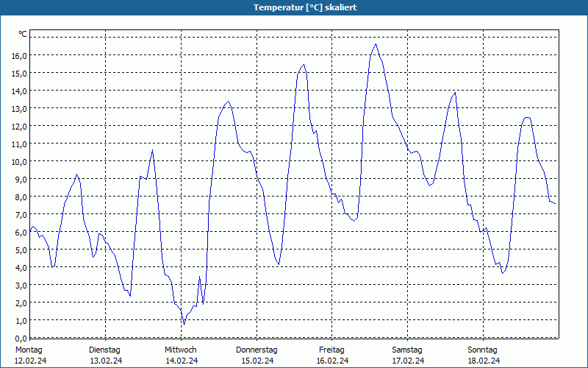Click the '15.02.24' date label

257,361
